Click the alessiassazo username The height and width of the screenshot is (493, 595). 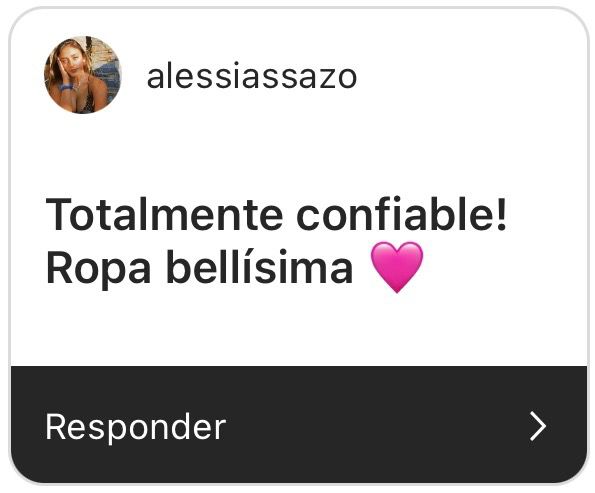pyautogui.click(x=252, y=76)
